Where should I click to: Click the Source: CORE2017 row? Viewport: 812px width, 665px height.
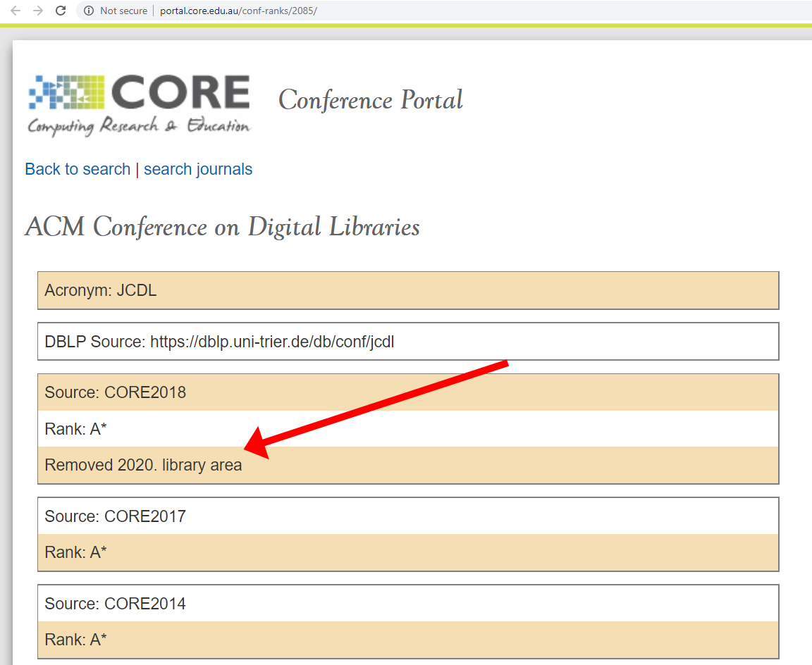point(408,516)
